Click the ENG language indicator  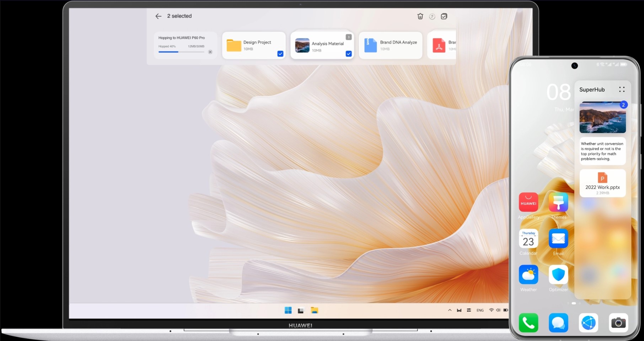pyautogui.click(x=480, y=310)
